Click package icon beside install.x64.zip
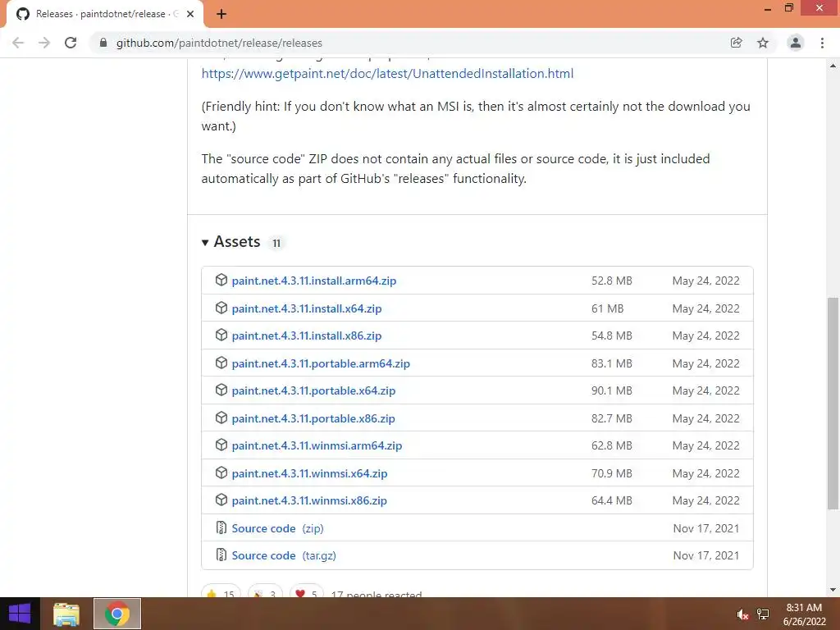Screen dimensions: 840x630 [221, 308]
